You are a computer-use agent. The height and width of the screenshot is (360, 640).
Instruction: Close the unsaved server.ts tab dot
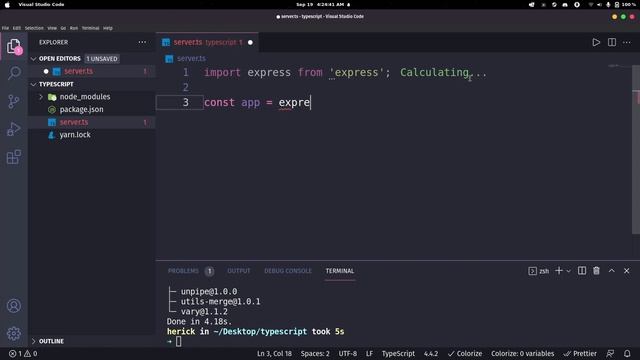pos(250,42)
